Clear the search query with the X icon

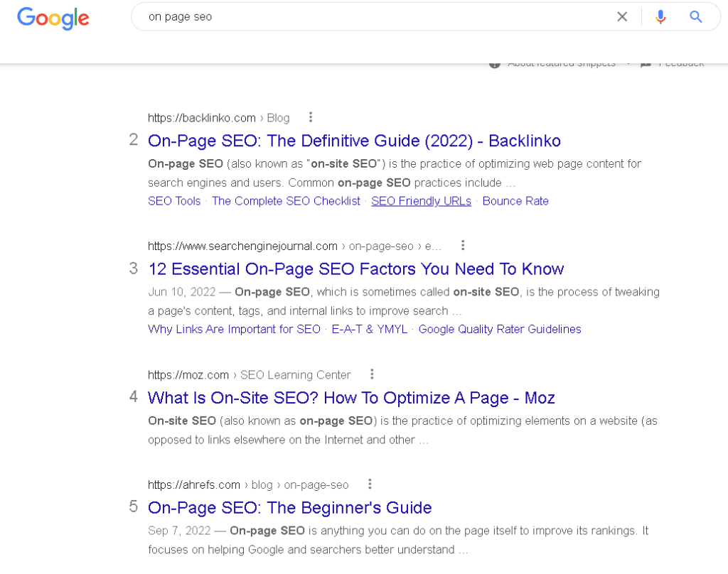(622, 16)
